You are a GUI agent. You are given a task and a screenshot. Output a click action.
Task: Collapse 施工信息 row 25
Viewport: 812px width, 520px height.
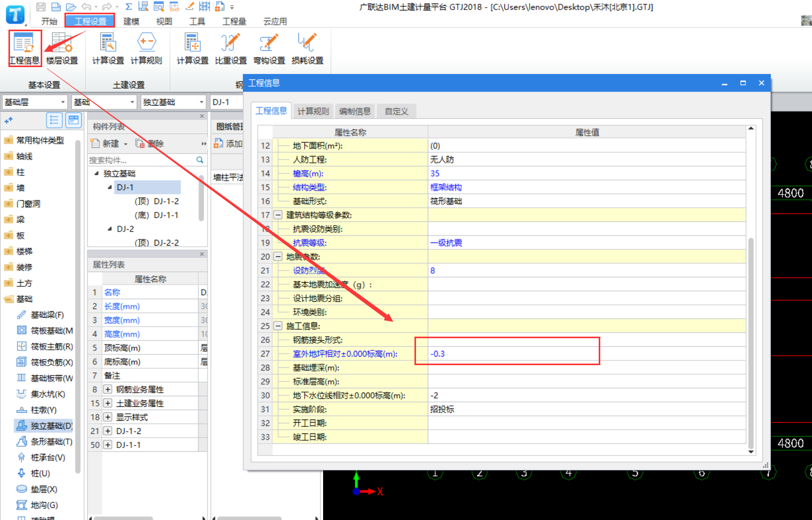click(x=278, y=326)
